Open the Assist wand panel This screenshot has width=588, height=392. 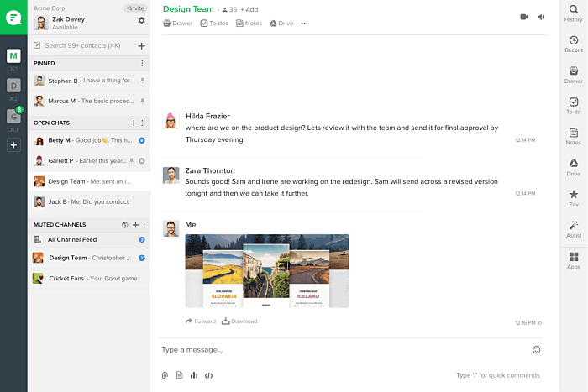point(574,229)
